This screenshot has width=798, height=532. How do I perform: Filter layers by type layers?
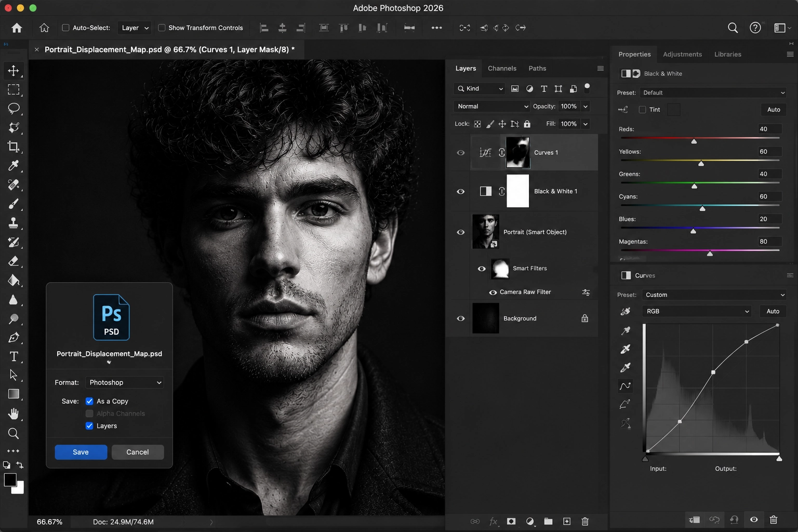tap(544, 89)
